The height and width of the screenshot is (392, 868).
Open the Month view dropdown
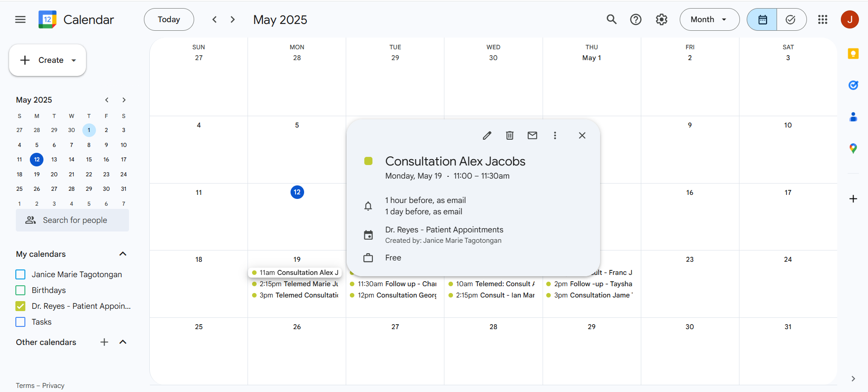(709, 19)
